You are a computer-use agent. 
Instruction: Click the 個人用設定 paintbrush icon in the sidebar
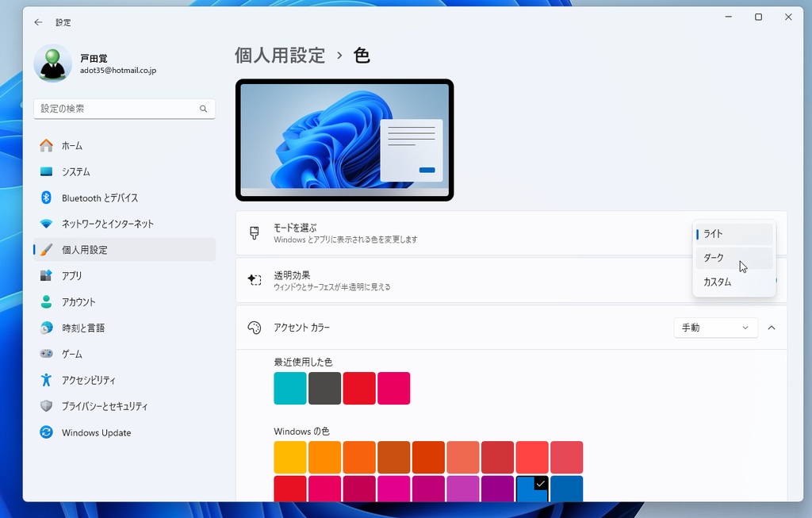click(x=46, y=250)
